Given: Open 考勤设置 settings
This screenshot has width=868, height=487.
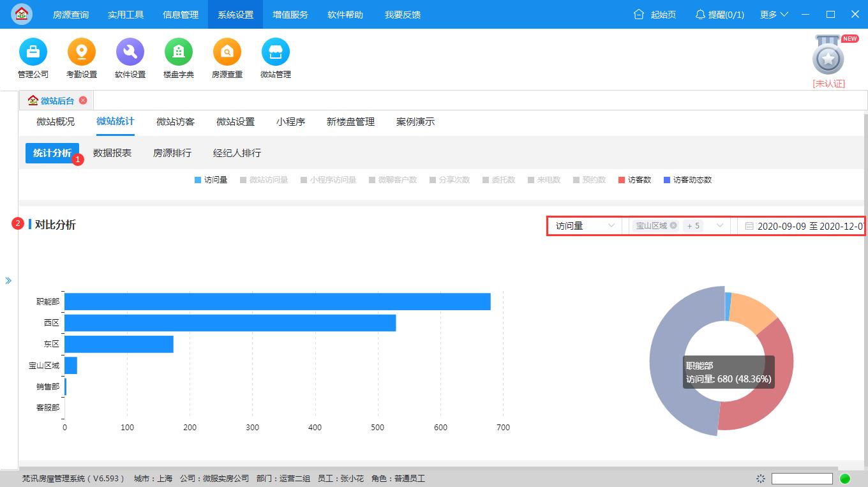Looking at the screenshot, I should coord(81,58).
